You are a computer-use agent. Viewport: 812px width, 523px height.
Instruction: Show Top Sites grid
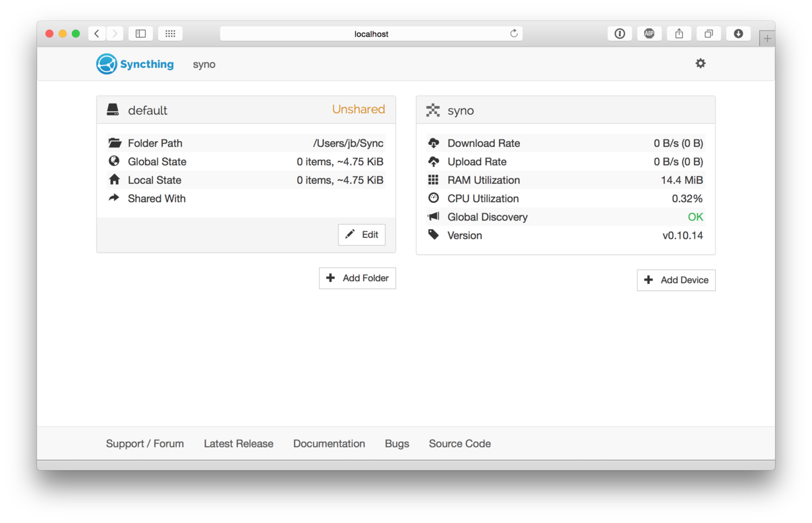pos(170,34)
